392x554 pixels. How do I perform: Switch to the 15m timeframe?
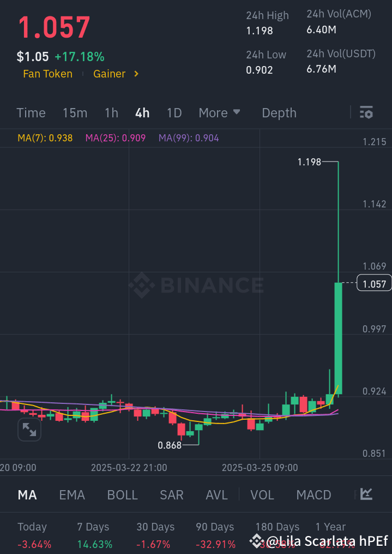click(75, 113)
